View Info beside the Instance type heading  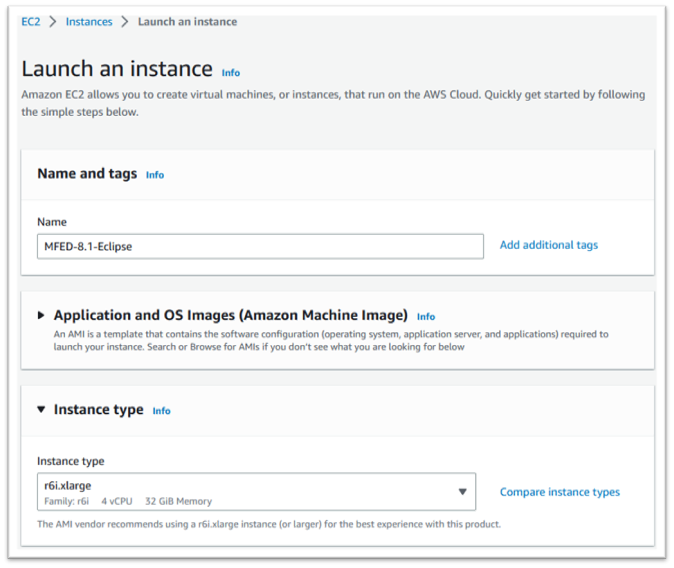tap(162, 411)
